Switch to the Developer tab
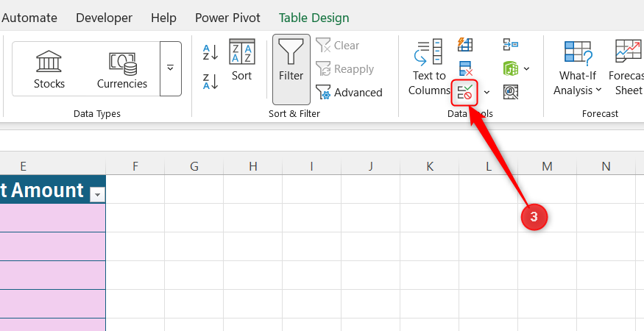The image size is (644, 331). point(104,18)
